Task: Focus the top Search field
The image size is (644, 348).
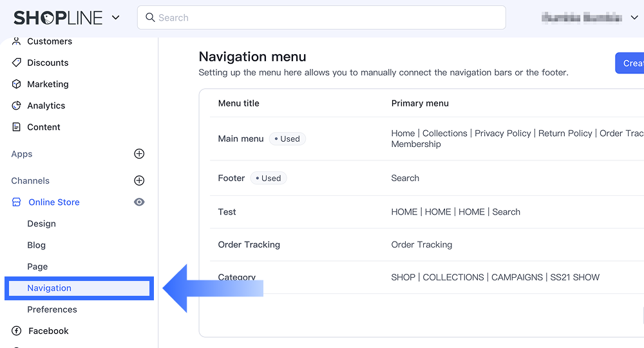Action: click(x=322, y=18)
